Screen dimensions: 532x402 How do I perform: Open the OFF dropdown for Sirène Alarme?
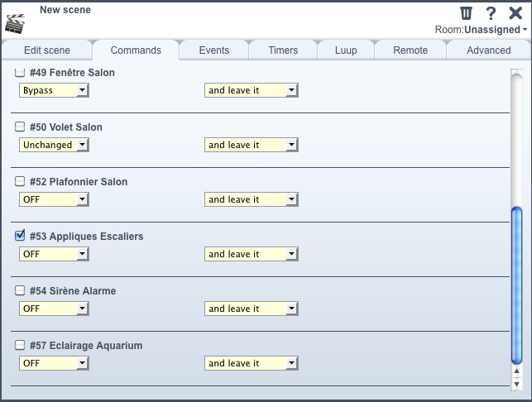(54, 309)
